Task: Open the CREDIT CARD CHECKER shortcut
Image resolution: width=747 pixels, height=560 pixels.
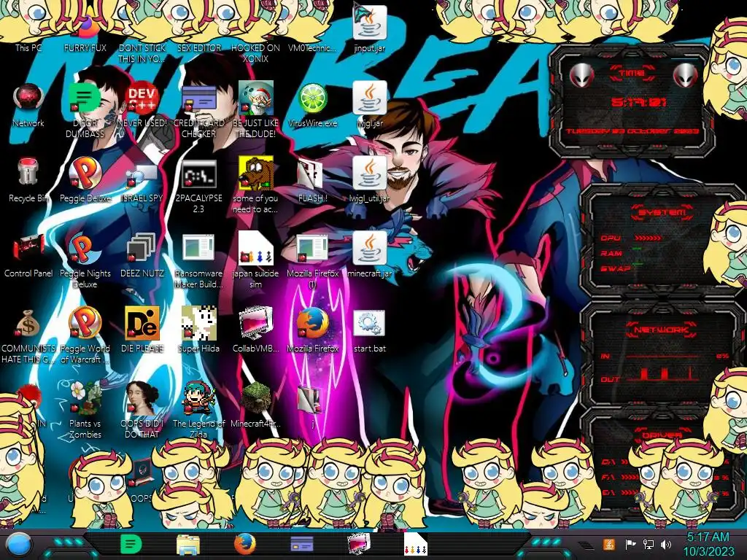Action: point(198,111)
